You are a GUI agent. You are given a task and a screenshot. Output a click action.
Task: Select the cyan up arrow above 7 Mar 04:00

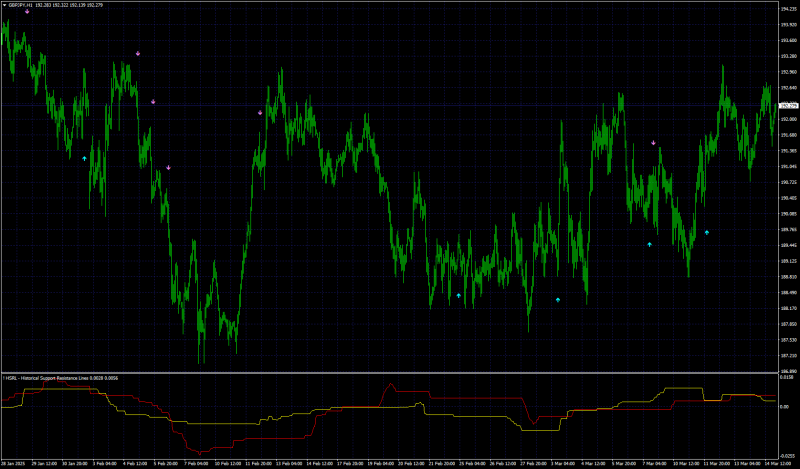tap(649, 244)
